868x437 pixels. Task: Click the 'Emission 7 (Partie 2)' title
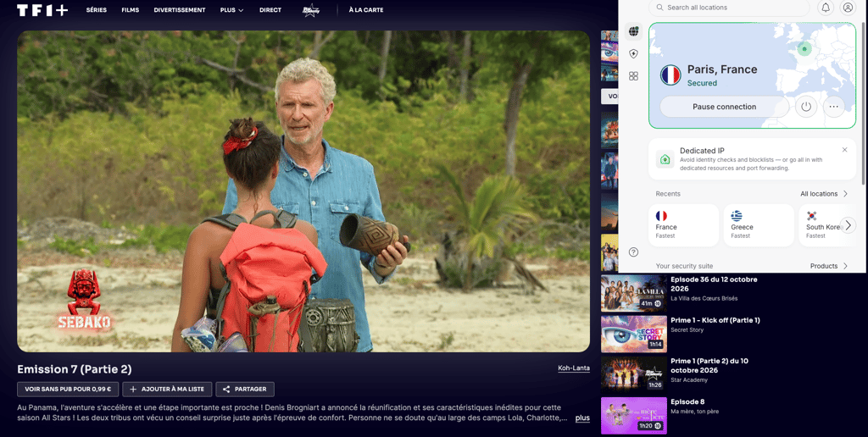pos(75,369)
